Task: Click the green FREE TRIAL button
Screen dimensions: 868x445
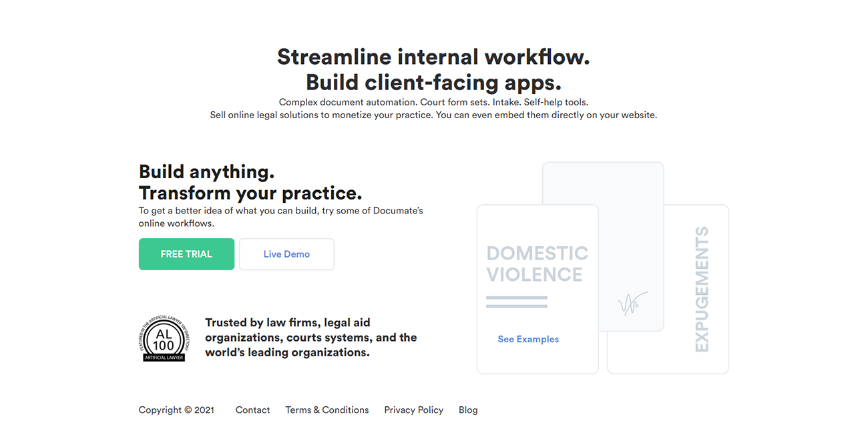Action: 186,254
